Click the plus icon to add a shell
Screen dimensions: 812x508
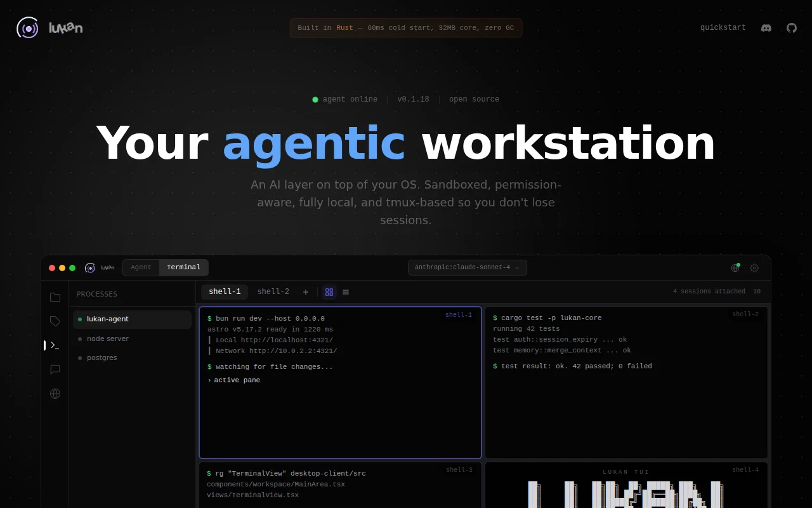tap(306, 292)
